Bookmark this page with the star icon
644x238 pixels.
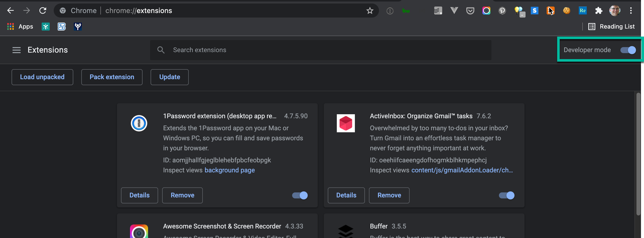coord(370,11)
